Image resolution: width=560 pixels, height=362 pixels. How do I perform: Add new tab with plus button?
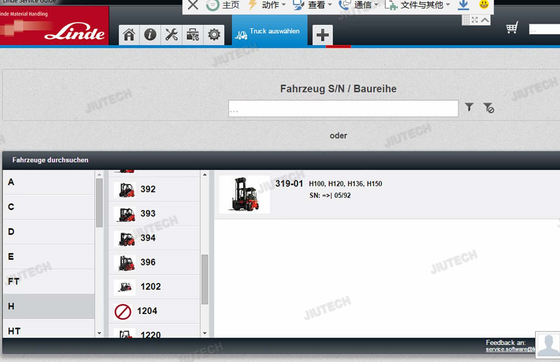coord(322,35)
